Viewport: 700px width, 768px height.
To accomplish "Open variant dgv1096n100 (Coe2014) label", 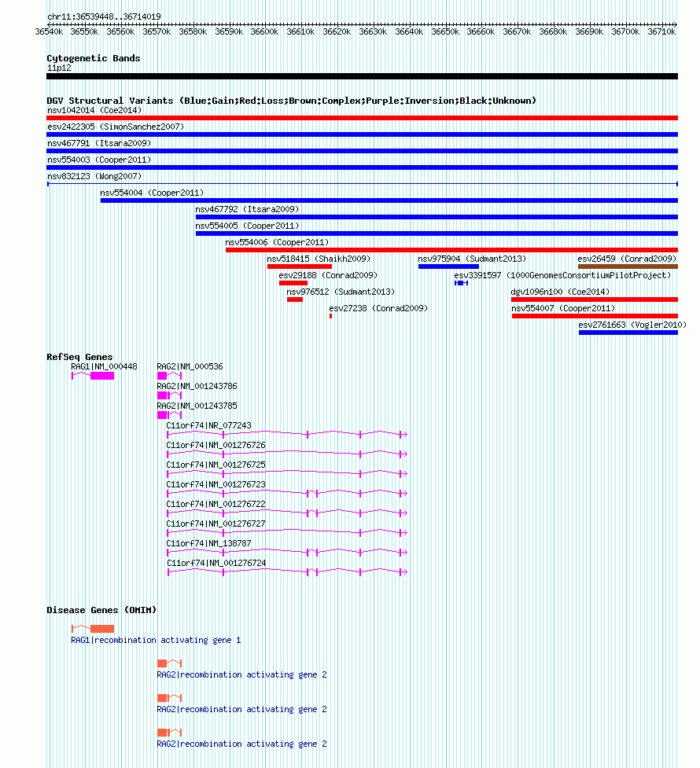I will 560,292.
